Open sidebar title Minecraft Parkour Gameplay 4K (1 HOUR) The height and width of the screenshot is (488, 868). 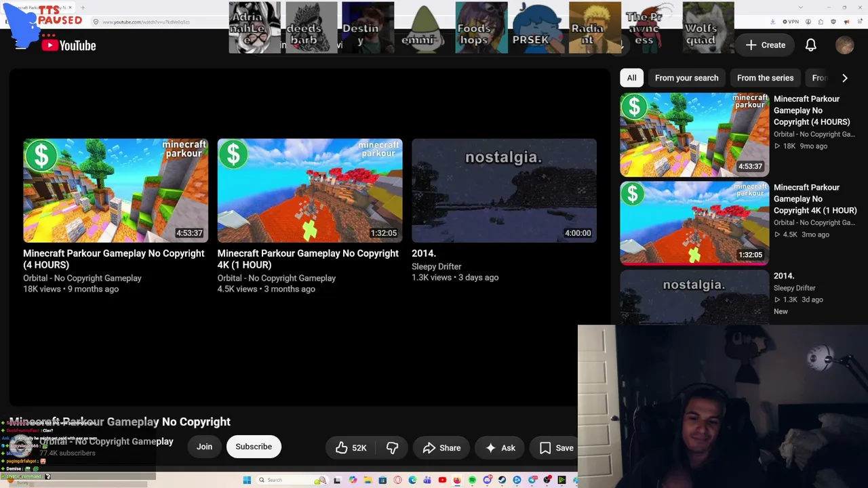(815, 199)
